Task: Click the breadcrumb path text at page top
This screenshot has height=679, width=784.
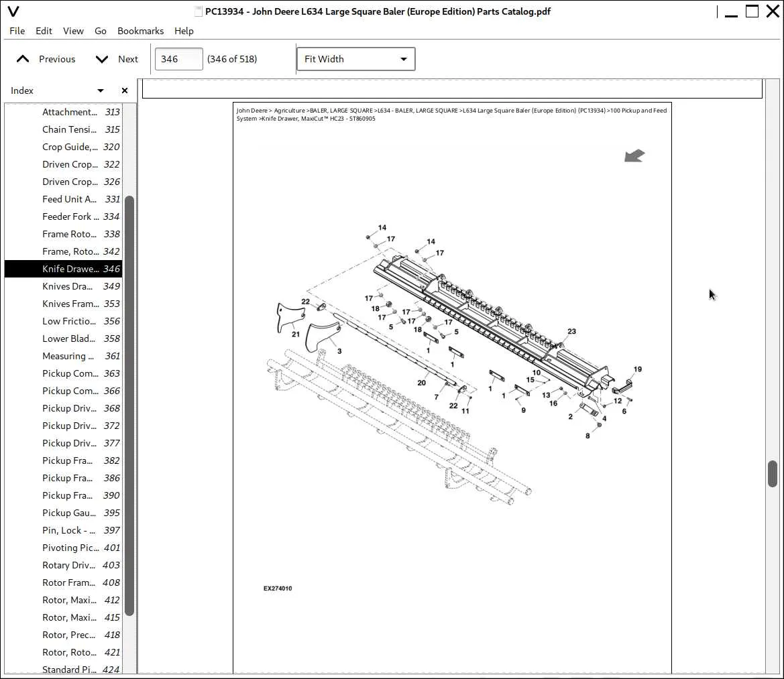Action: [x=451, y=115]
